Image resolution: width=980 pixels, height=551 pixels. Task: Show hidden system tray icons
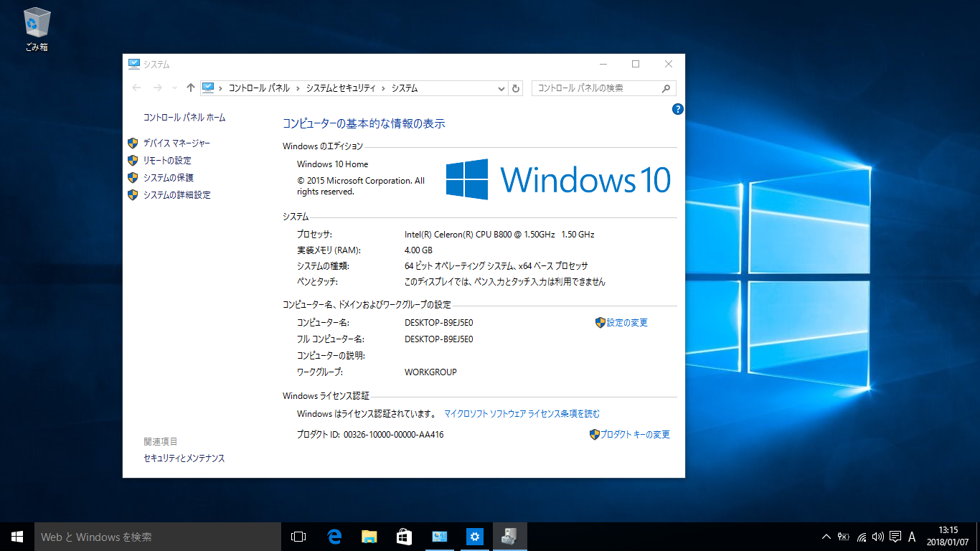pos(826,537)
